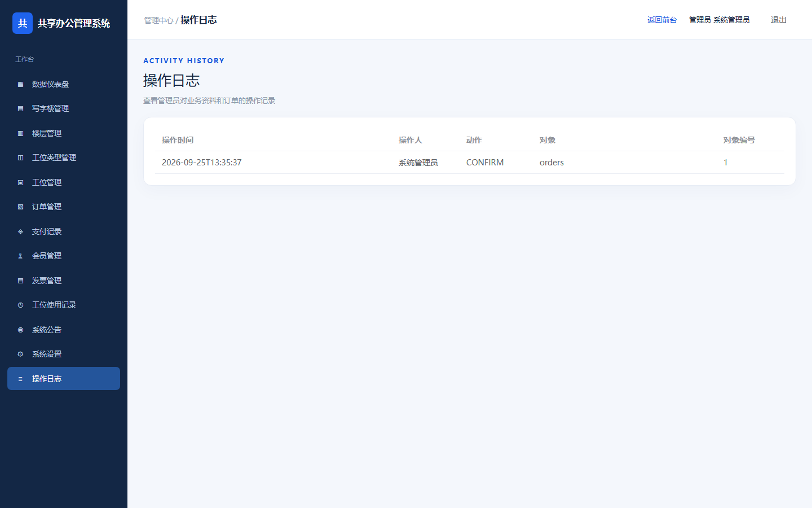Click the 工位使用记录 clock icon

[x=20, y=305]
